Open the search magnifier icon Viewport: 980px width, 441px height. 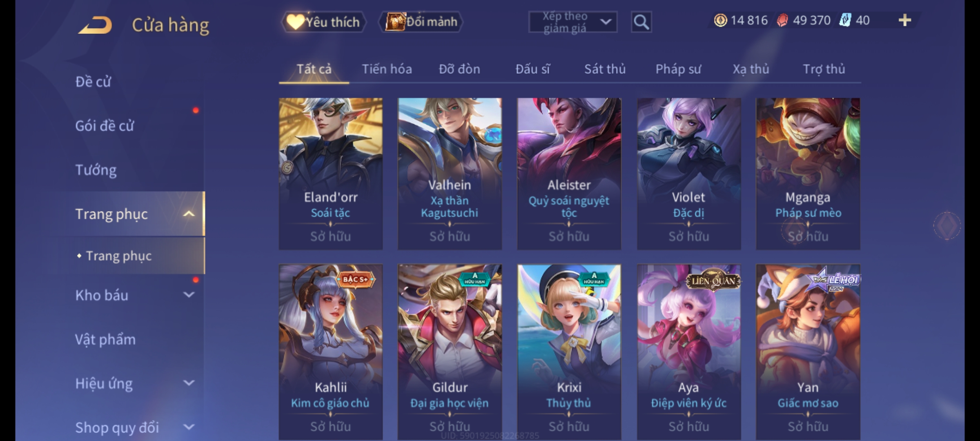pyautogui.click(x=641, y=22)
